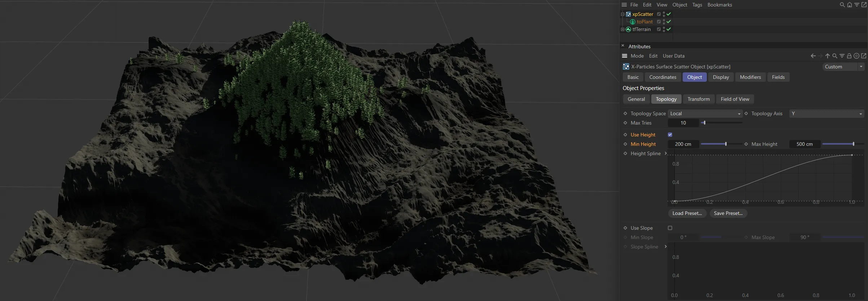Disable xpScatter via its green checkmark
Viewport: 868px width, 301px height.
(669, 14)
